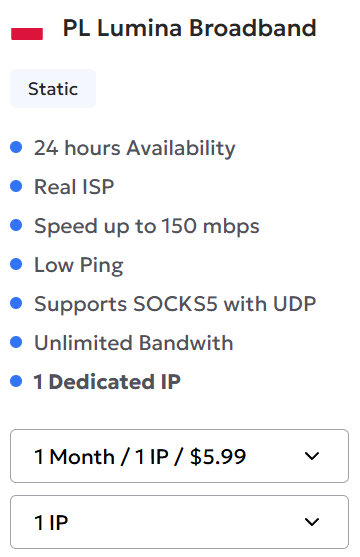Image resolution: width=360 pixels, height=557 pixels.
Task: Click the bullet beside Unlimited Bandwith
Action: pos(16,342)
